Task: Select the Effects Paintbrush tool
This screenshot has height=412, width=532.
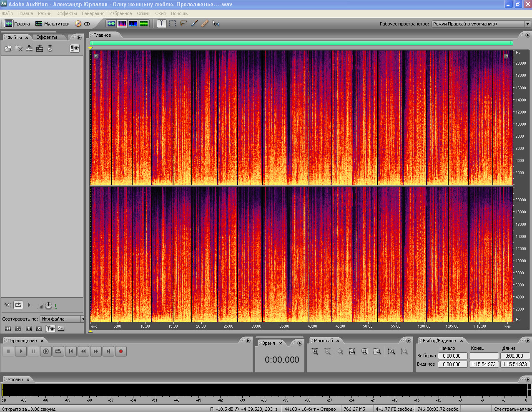Action: point(194,24)
